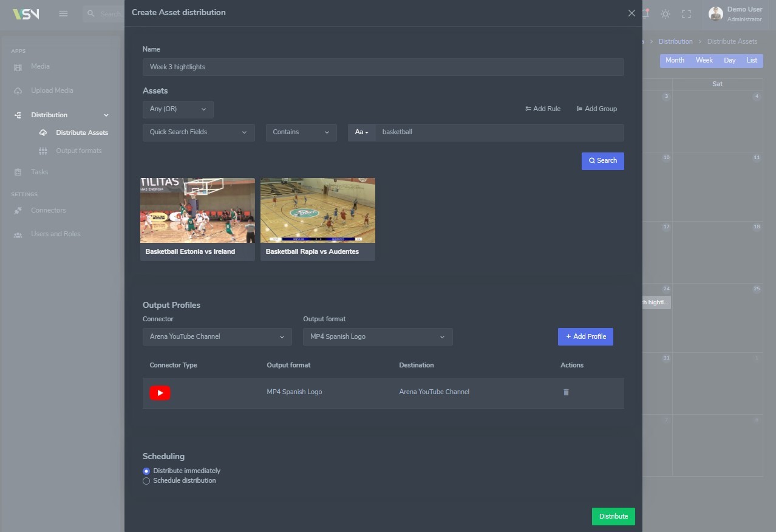
Task: Open the Output format dropdown
Action: (378, 336)
